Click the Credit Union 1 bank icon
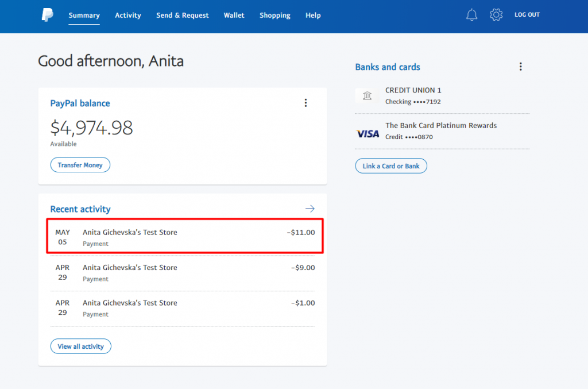Screen dimensions: 588x389 tap(367, 95)
